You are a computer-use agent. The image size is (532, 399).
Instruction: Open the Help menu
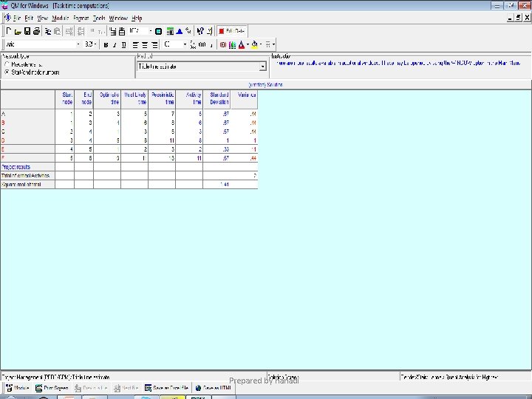click(137, 18)
